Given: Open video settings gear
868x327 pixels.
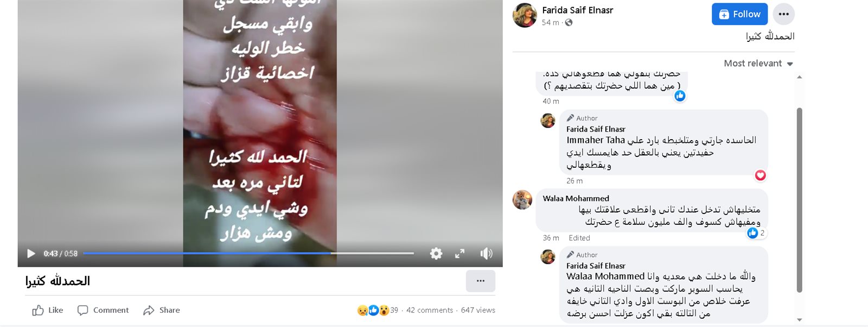Looking at the screenshot, I should (x=436, y=254).
